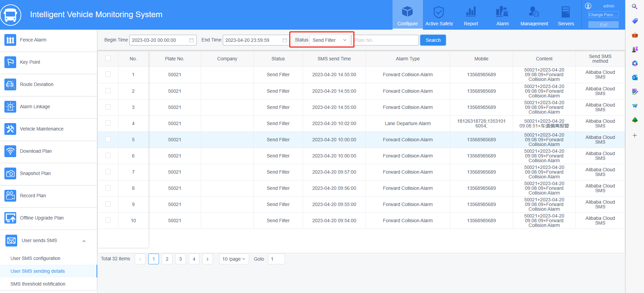The height and width of the screenshot is (293, 644).
Task: Open the Offline Upgrade Plan icon
Action: pyautogui.click(x=10, y=218)
